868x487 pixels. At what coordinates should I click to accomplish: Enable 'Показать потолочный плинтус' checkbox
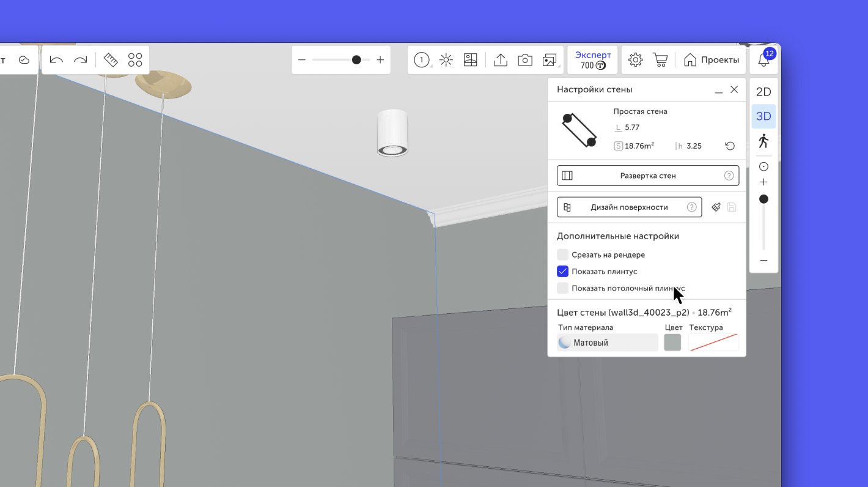pos(563,288)
